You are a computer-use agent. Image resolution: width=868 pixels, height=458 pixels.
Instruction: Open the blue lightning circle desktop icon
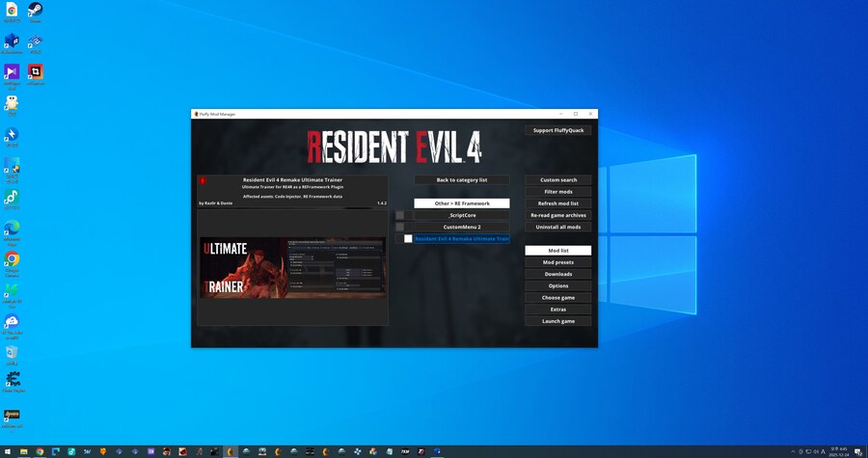(x=12, y=137)
